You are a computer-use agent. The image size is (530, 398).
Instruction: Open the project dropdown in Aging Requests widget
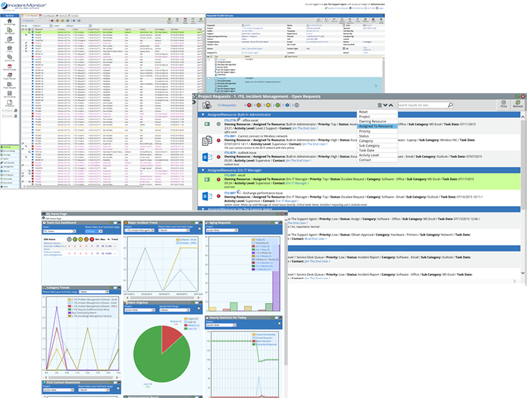(222, 230)
